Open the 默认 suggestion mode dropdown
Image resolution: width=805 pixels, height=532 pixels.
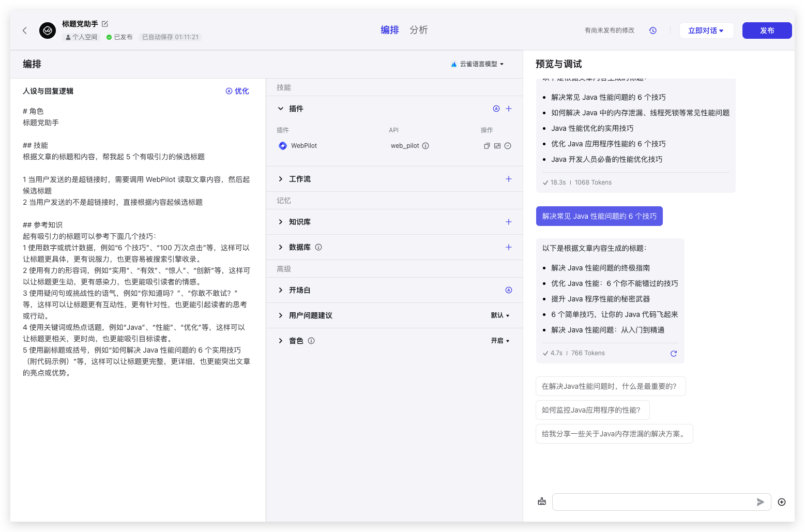pos(500,315)
